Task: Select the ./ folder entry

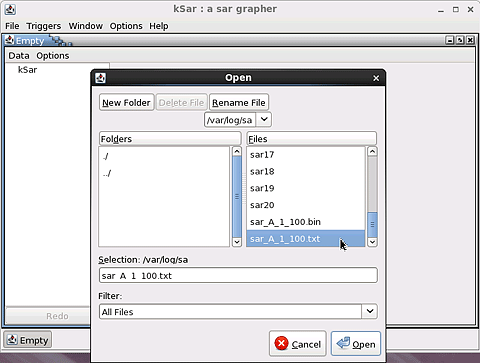Action: coord(164,156)
